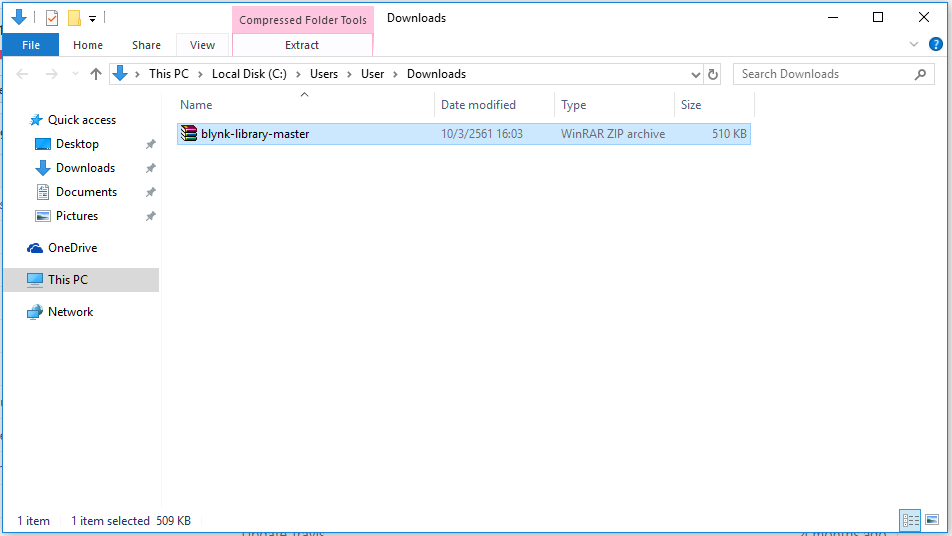Go up one folder level with Up arrow
Screen dimensions: 952x536
(96, 74)
